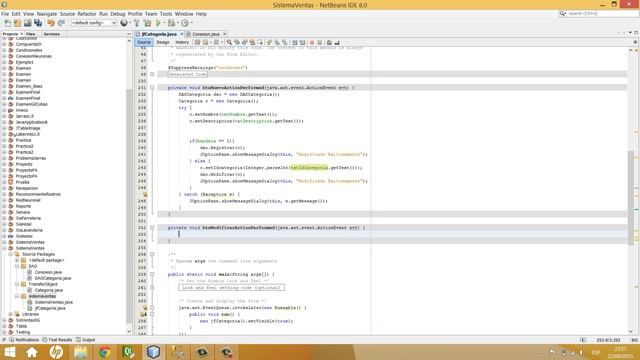Click the NetBeans cube icon in taskbar
640x360 pixels.
coord(153,352)
